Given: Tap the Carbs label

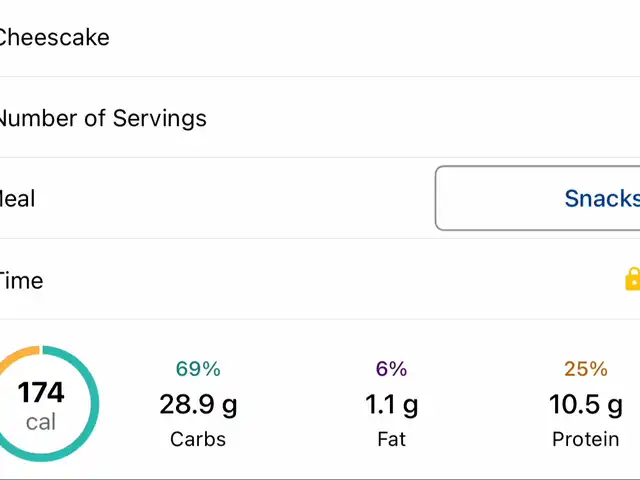Looking at the screenshot, I should point(198,439).
